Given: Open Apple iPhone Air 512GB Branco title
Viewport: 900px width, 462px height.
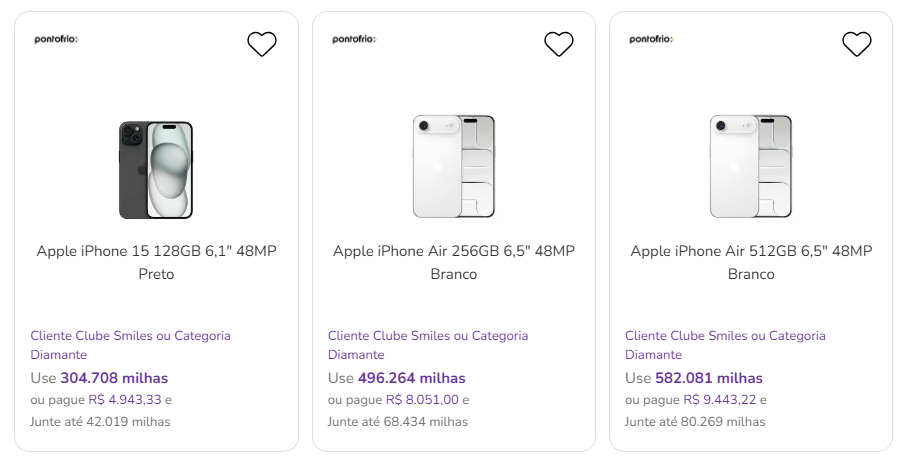Looking at the screenshot, I should tap(751, 262).
